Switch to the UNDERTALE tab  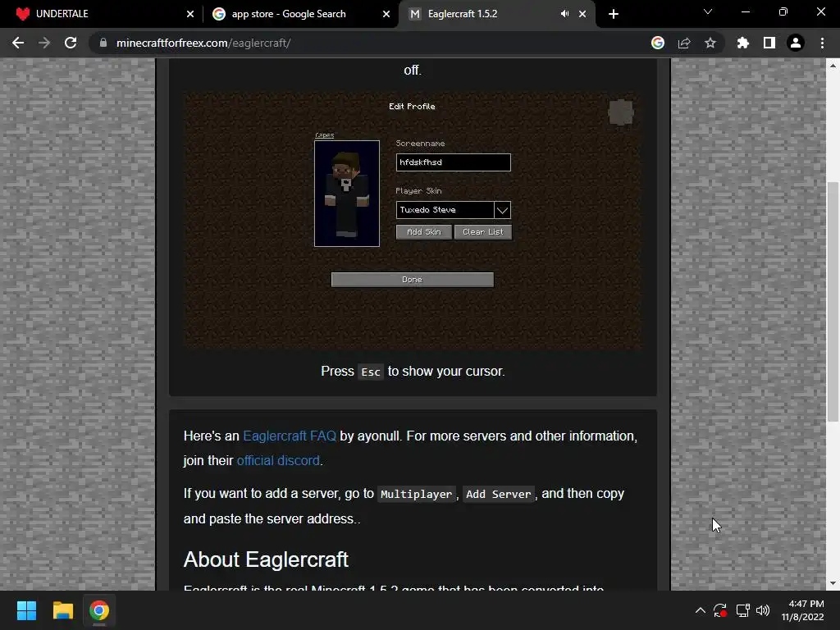(x=100, y=14)
